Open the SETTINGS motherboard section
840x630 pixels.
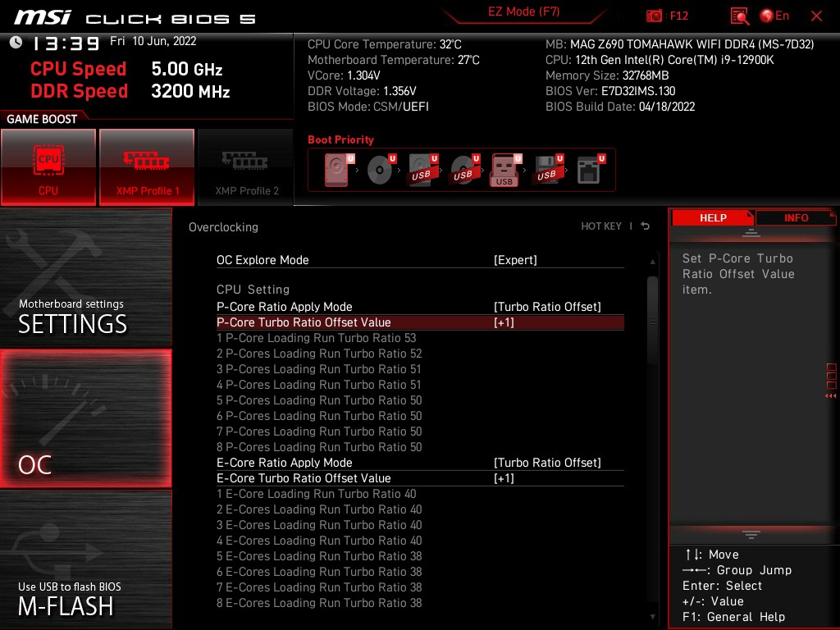[85, 279]
